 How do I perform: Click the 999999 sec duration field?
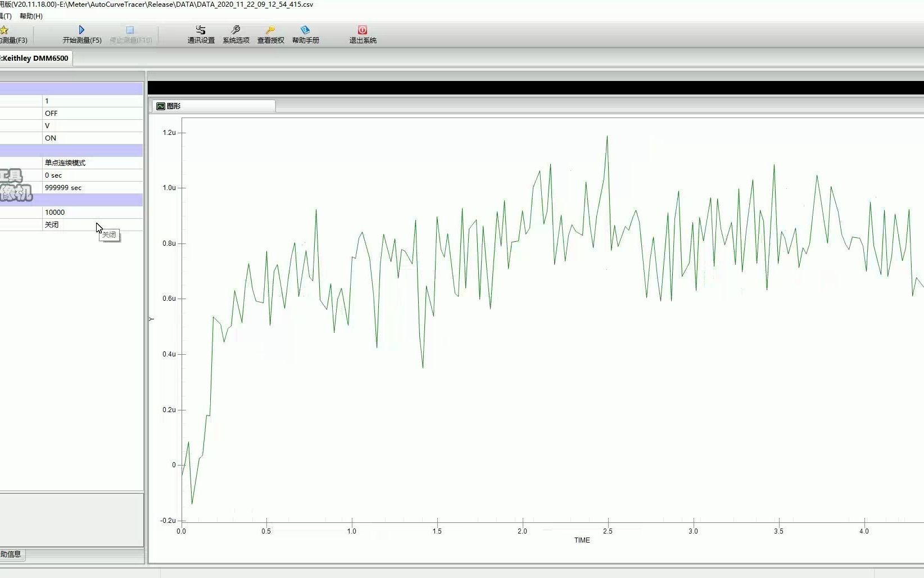(x=93, y=188)
